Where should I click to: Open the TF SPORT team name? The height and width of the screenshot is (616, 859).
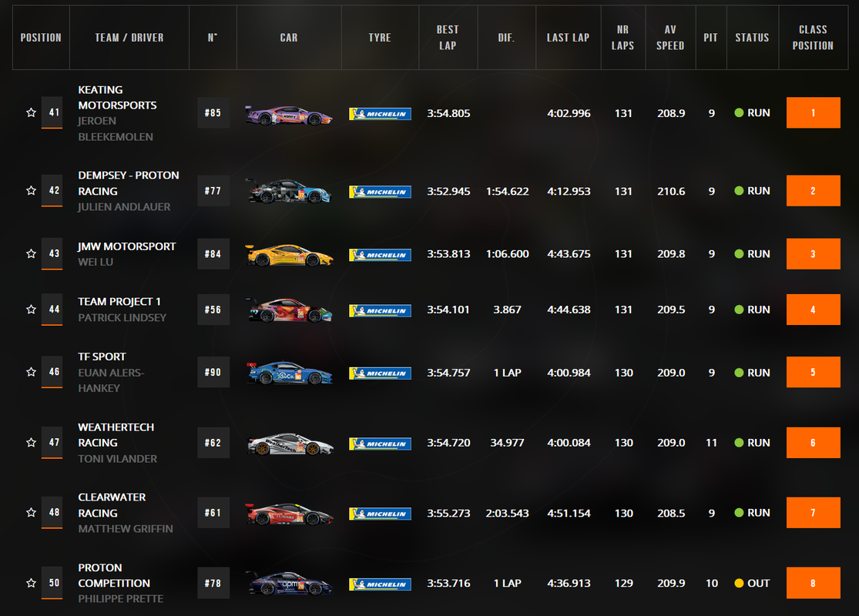pos(102,357)
